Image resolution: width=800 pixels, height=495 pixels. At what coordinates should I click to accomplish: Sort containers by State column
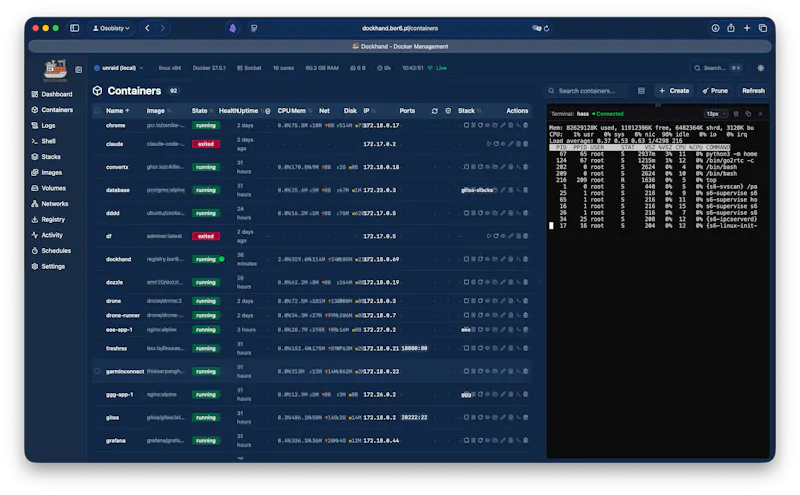202,111
